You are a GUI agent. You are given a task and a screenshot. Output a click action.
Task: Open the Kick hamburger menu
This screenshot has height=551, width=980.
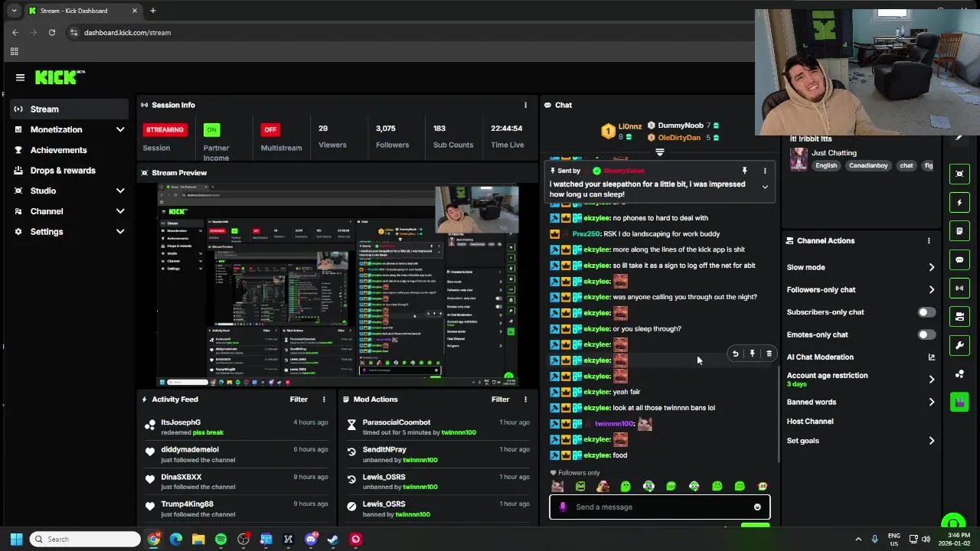20,77
